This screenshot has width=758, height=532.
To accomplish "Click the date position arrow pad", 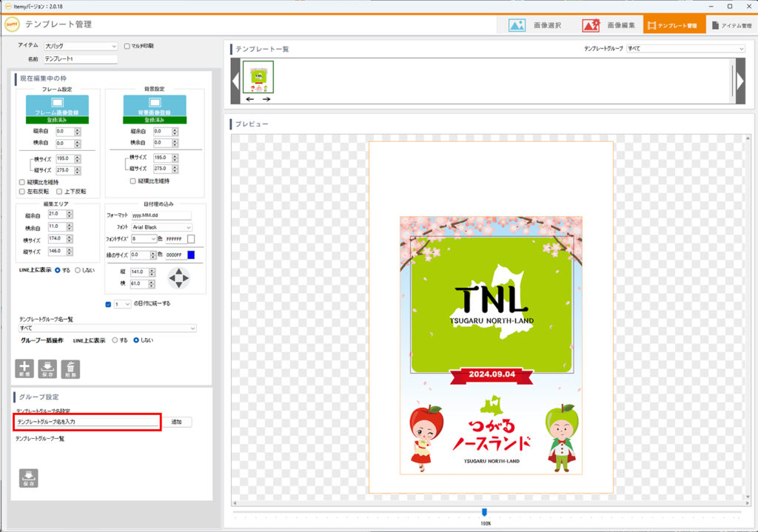I will pyautogui.click(x=179, y=278).
